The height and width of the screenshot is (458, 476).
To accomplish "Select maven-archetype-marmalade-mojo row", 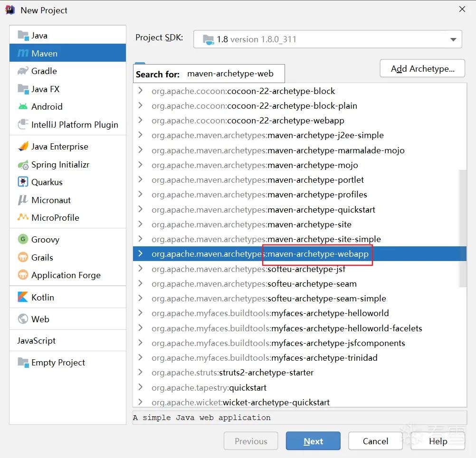I will pos(299,150).
